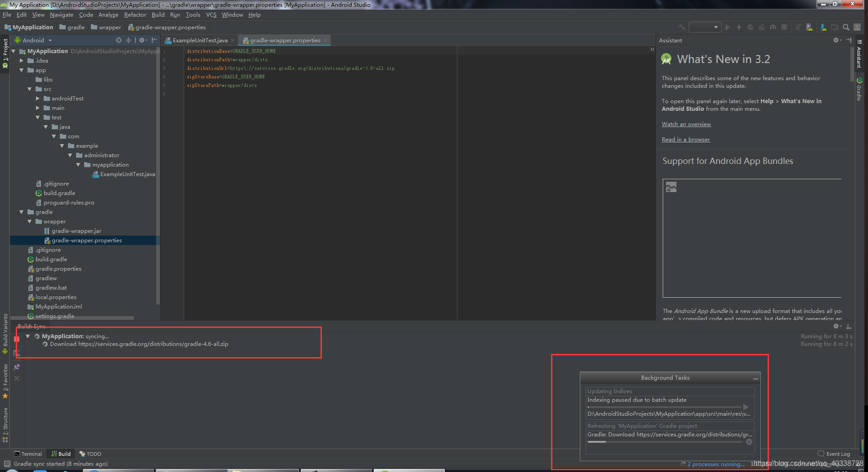Hide the Assistant panel
Image resolution: width=868 pixels, height=472 pixels.
pyautogui.click(x=849, y=40)
